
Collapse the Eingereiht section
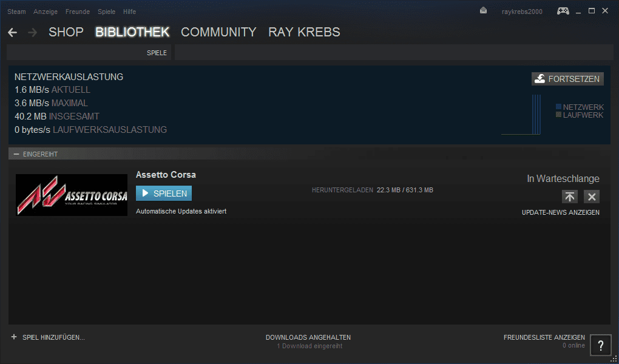16,154
